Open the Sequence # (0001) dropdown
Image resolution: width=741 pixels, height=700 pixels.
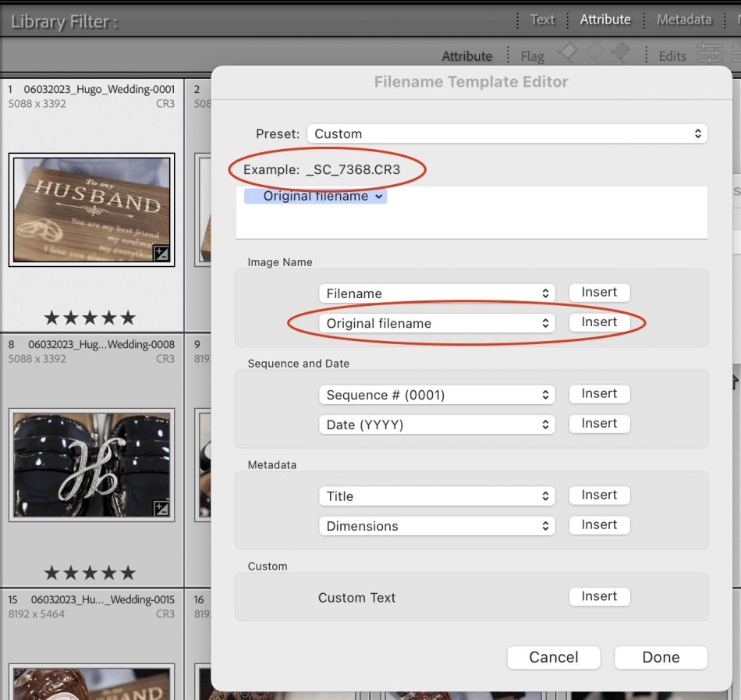436,395
